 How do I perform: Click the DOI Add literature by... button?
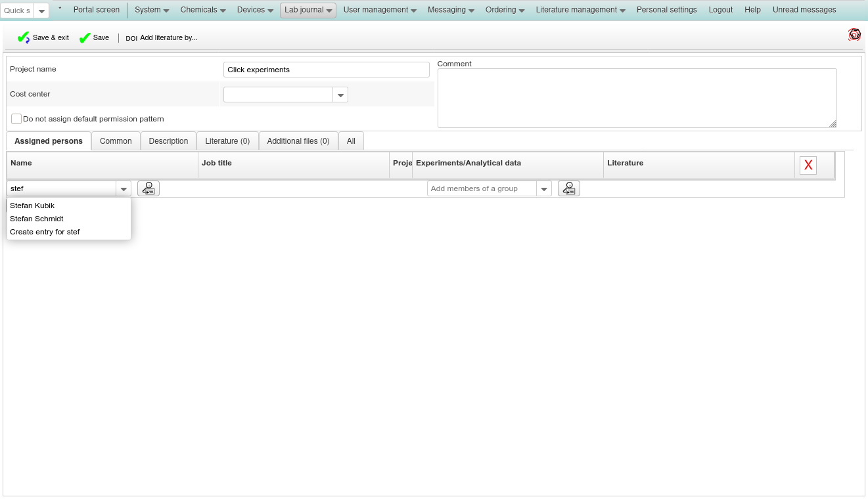coord(162,38)
